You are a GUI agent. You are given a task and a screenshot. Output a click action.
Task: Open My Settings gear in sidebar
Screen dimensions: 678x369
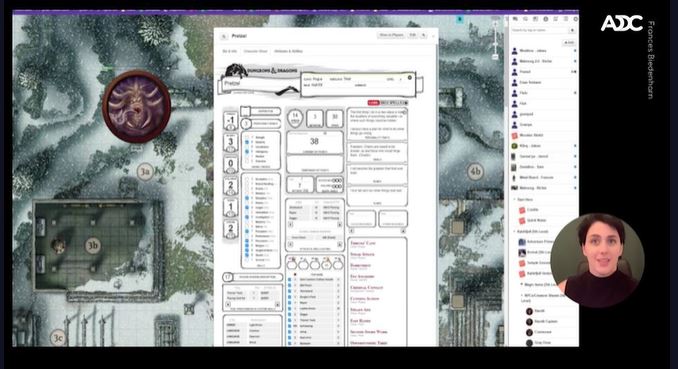(x=575, y=19)
